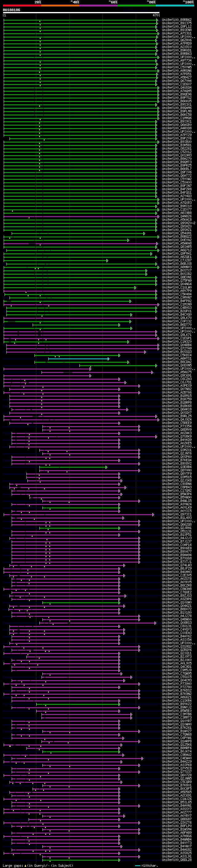Select label UniRef100_A9RGN6

tap(177, 71)
